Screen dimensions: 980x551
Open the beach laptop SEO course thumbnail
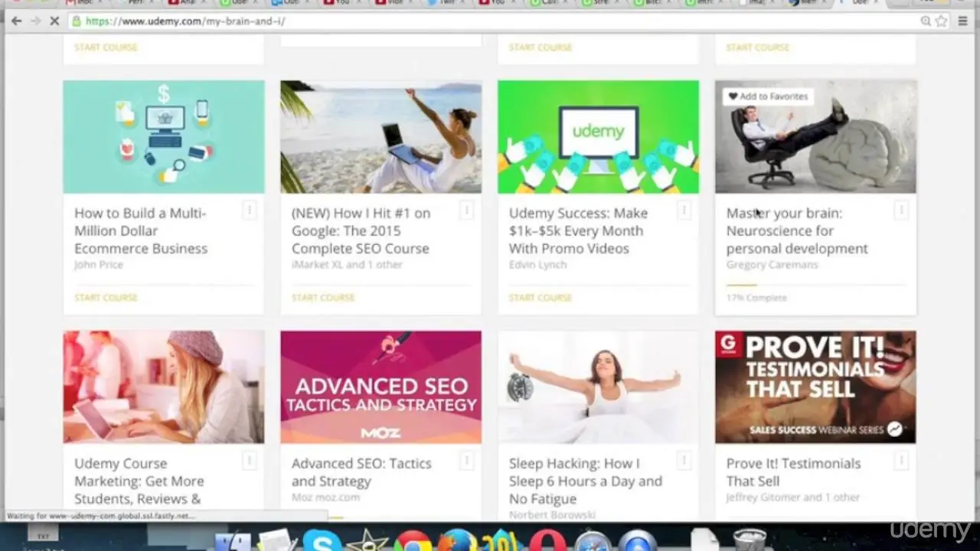point(381,137)
